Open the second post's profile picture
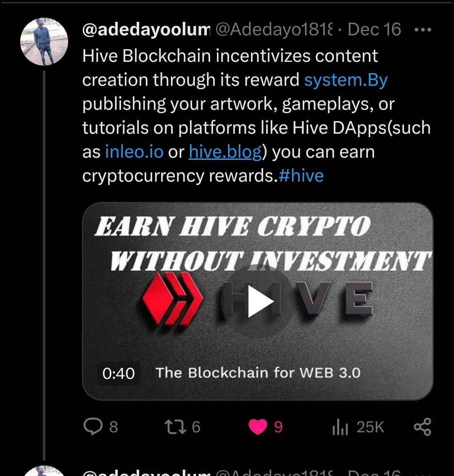 (44, 471)
